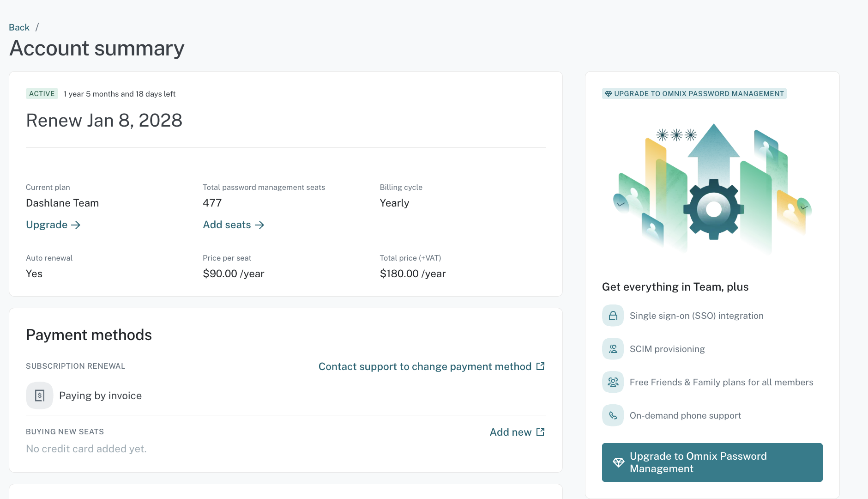
Task: Click the gear and arrow upgrade illustration
Action: click(712, 188)
